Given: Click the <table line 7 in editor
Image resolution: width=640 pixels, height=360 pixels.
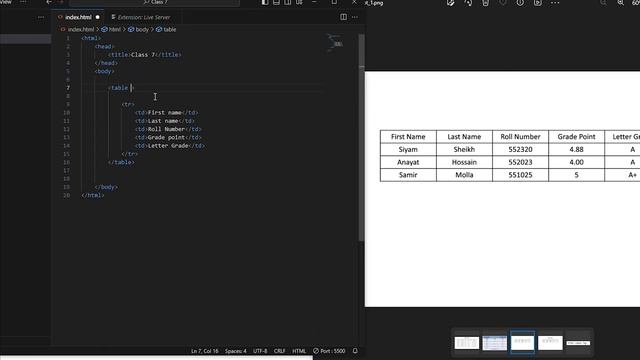Looking at the screenshot, I should click(121, 88).
